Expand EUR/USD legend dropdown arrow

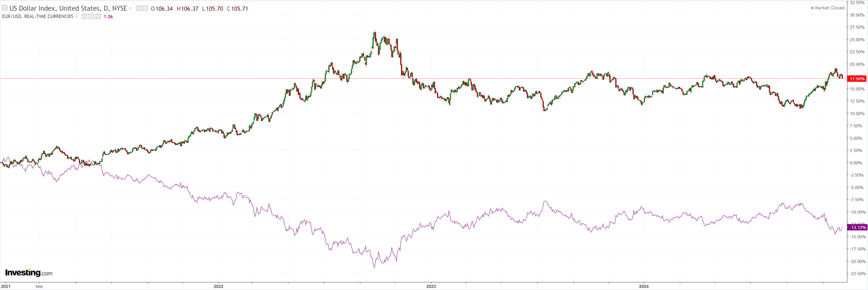[x=76, y=16]
